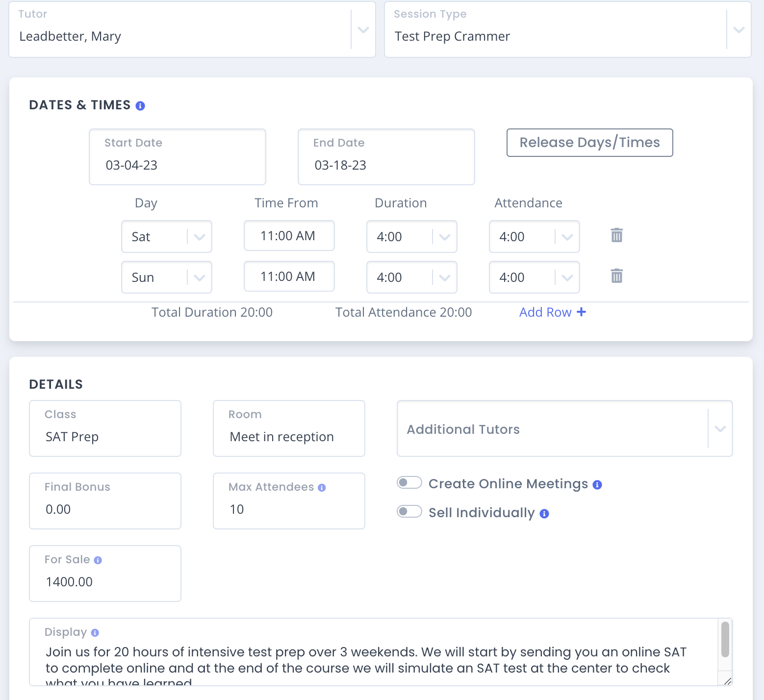The width and height of the screenshot is (764, 700).
Task: Turn on Sell Individually switch
Action: 409,512
